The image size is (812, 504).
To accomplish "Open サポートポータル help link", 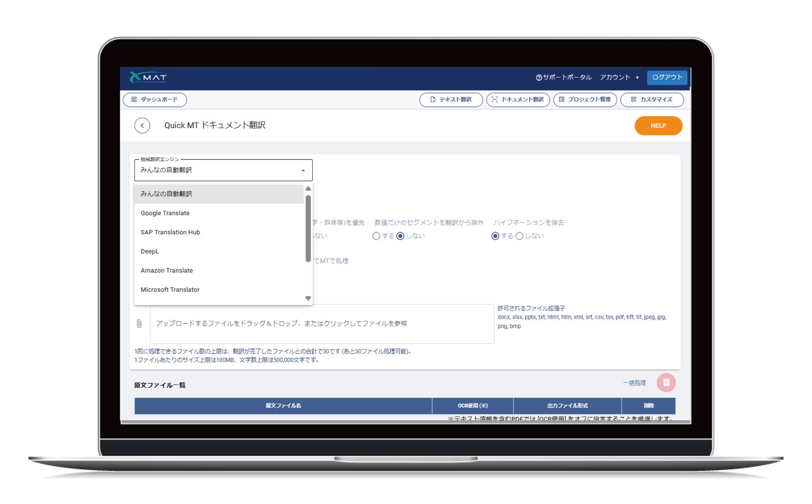I will point(563,77).
